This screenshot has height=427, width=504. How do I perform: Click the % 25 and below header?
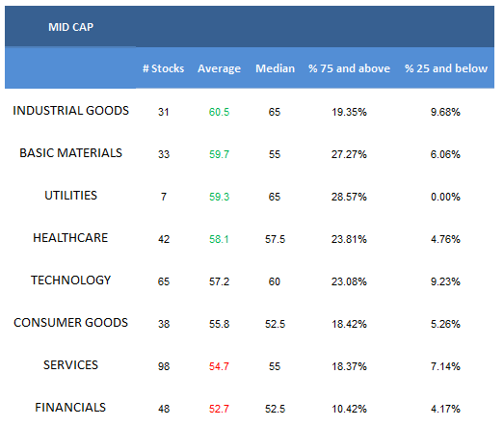[446, 68]
